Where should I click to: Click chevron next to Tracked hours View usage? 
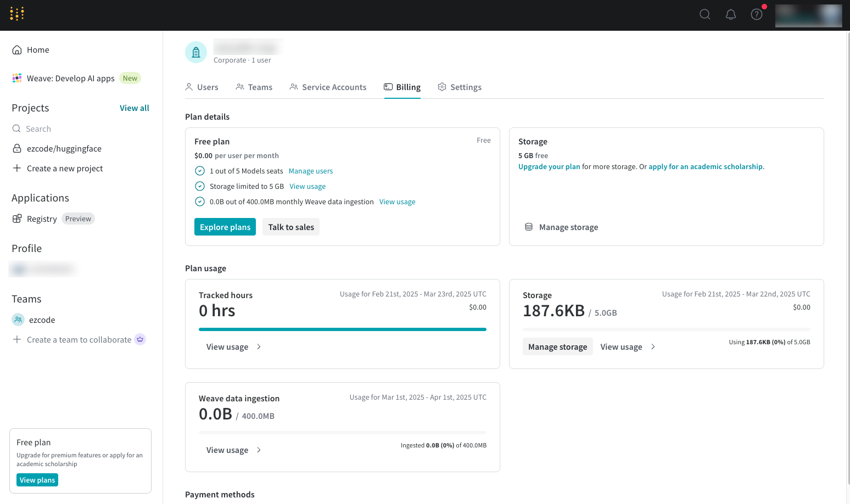[259, 347]
